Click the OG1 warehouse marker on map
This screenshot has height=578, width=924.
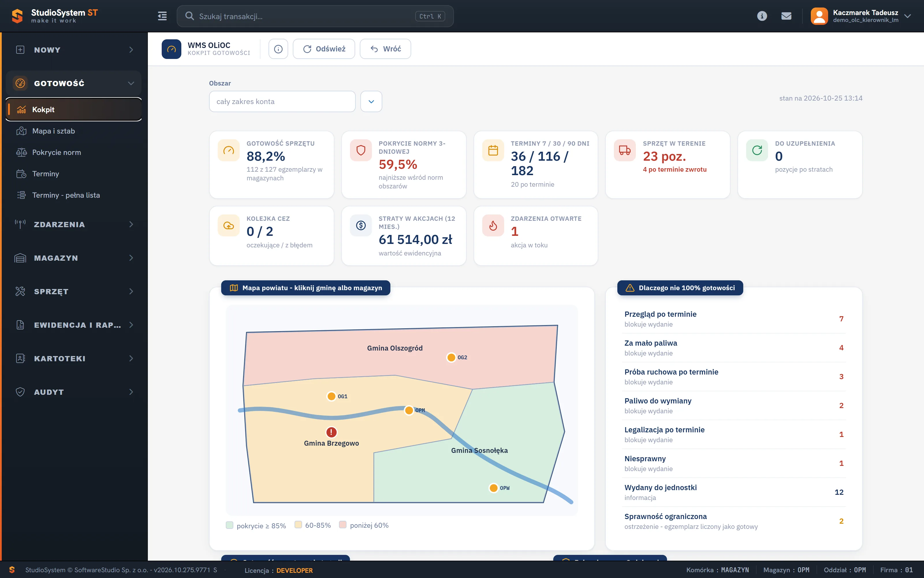tap(331, 397)
